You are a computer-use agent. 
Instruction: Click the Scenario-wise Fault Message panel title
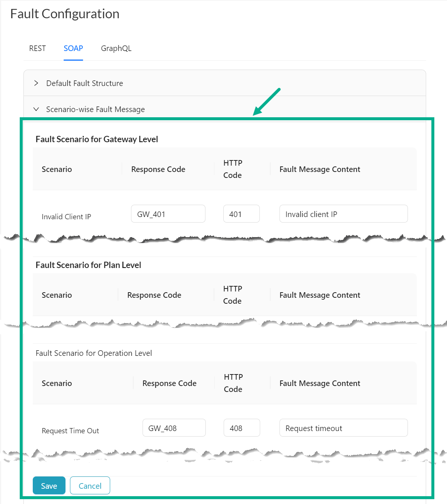coord(95,109)
